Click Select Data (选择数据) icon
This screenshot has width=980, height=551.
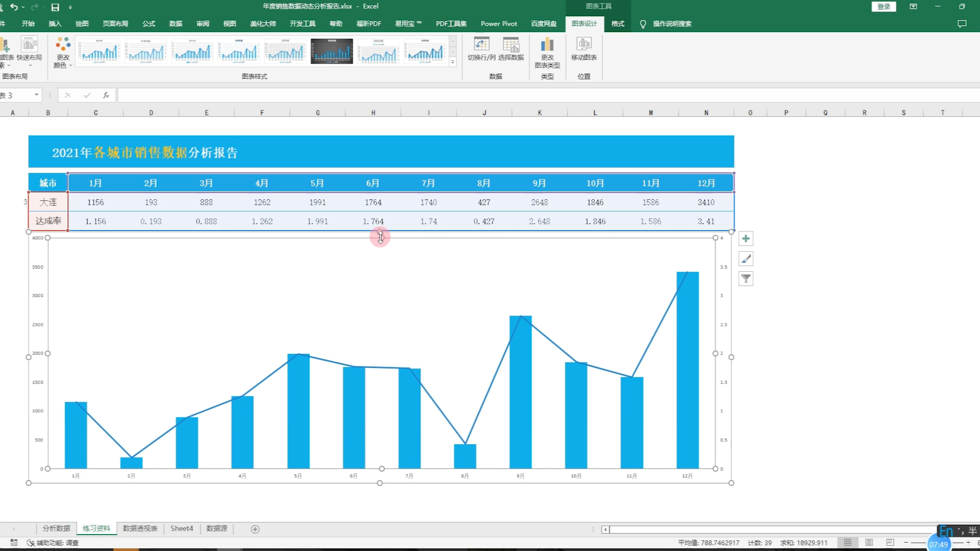[x=511, y=49]
